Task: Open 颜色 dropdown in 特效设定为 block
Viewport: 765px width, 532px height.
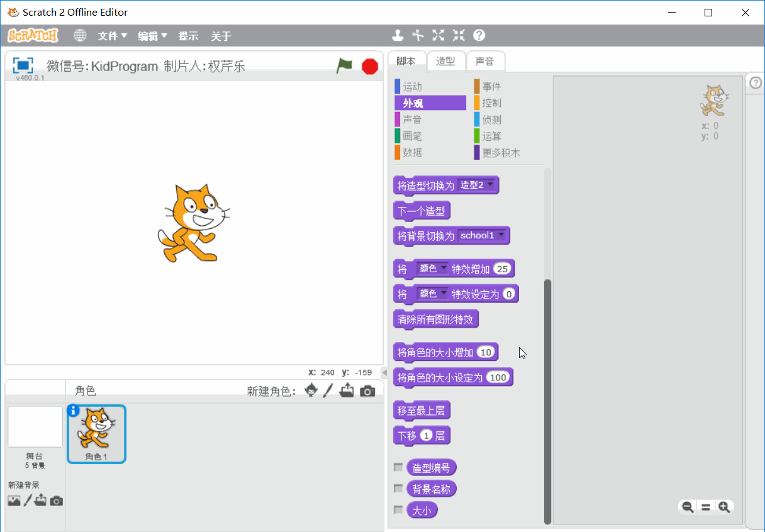Action: pyautogui.click(x=432, y=294)
